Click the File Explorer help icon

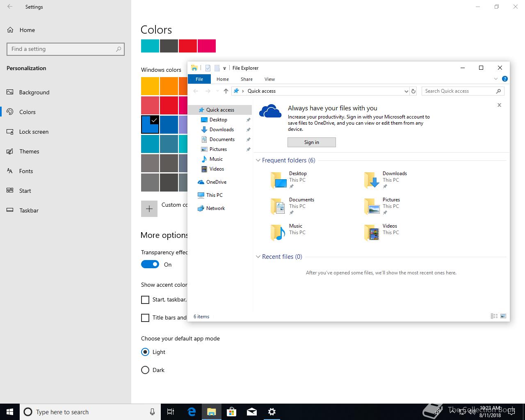click(505, 79)
